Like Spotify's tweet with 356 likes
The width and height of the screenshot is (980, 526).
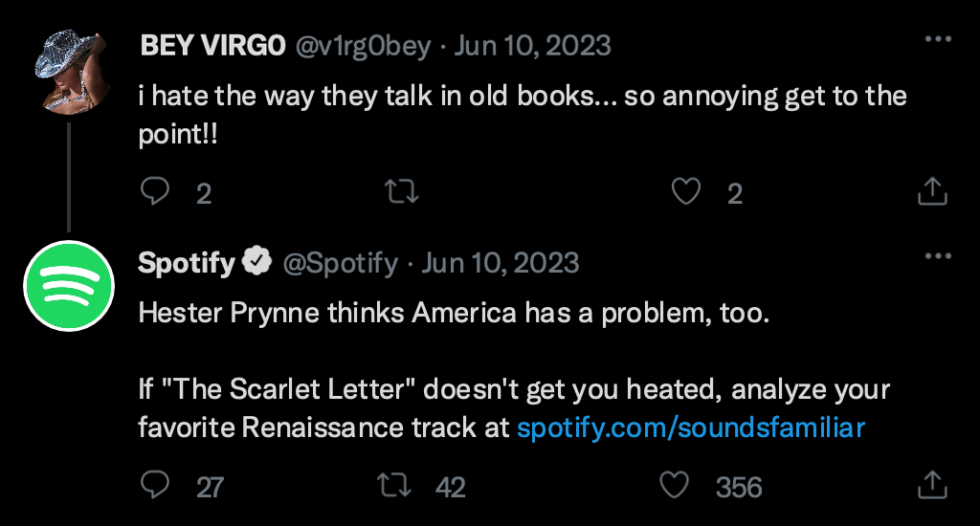click(x=675, y=485)
